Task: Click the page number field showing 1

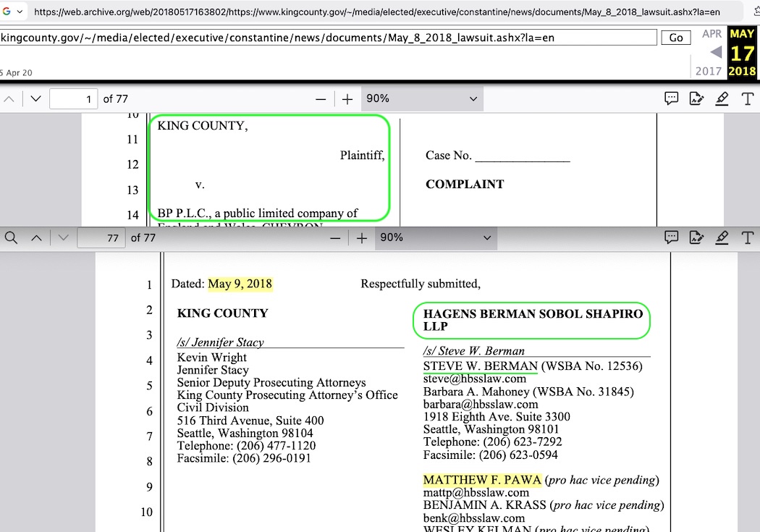Action: coord(74,99)
